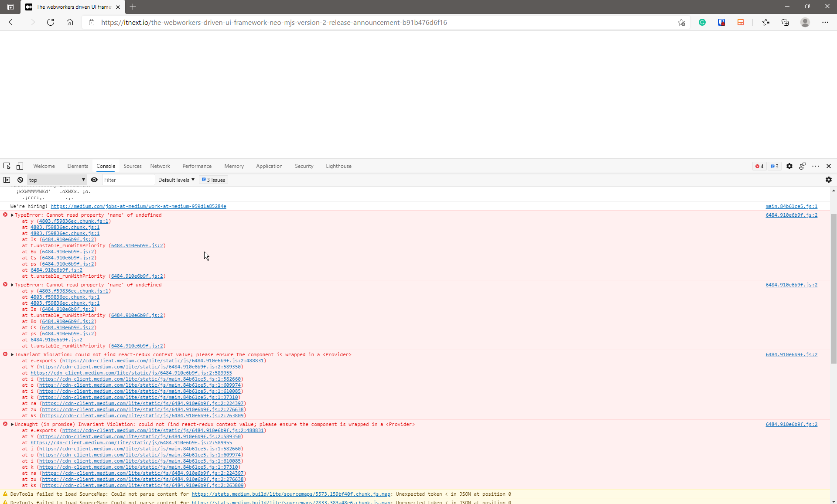837x504 pixels.
Task: Open Console settings gear in the filter bar
Action: (x=829, y=180)
